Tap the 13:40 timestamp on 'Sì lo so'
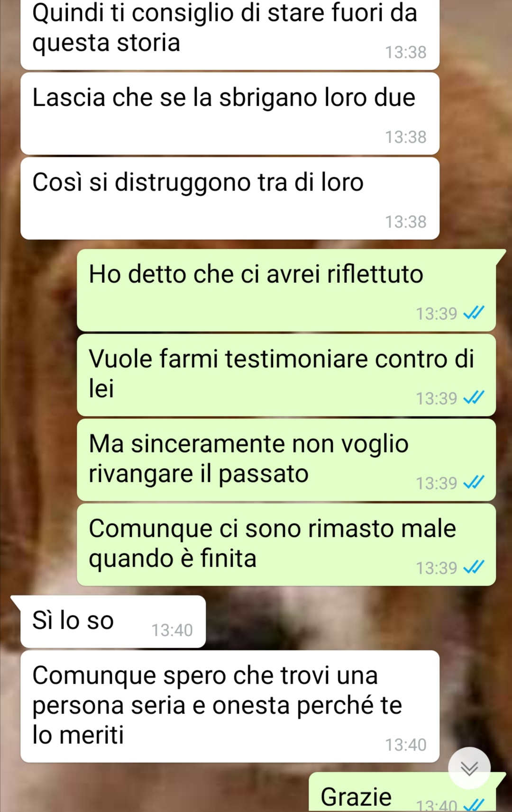 click(172, 630)
